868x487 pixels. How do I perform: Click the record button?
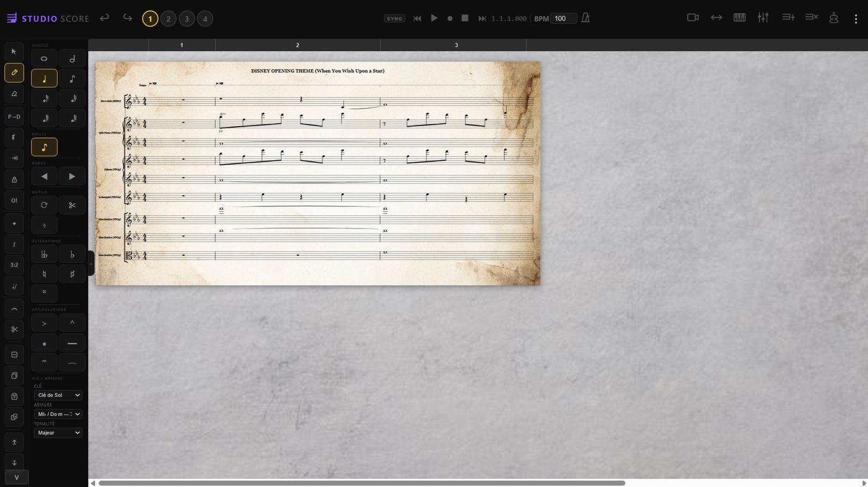click(x=450, y=18)
